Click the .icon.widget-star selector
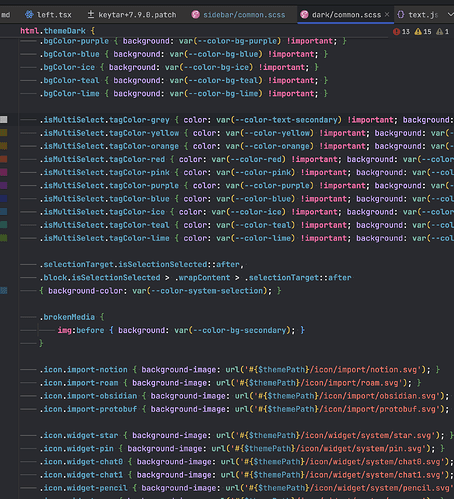 pyautogui.click(x=79, y=436)
